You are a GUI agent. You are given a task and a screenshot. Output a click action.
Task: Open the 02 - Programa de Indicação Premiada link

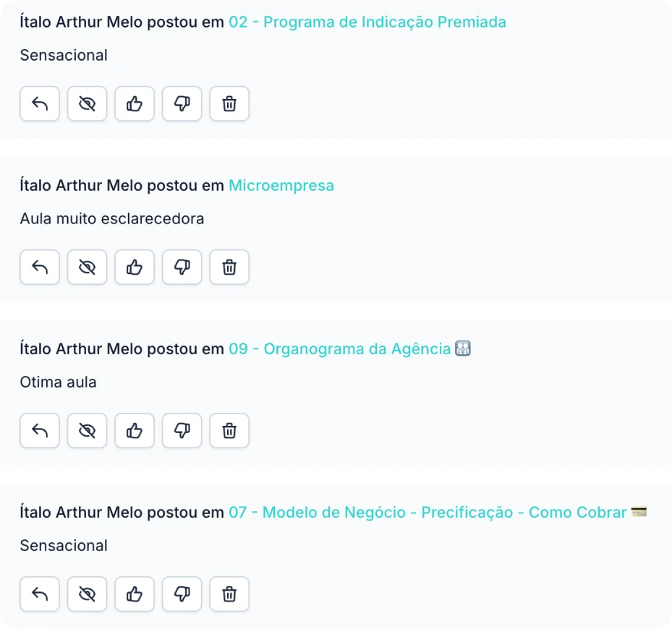(x=367, y=22)
